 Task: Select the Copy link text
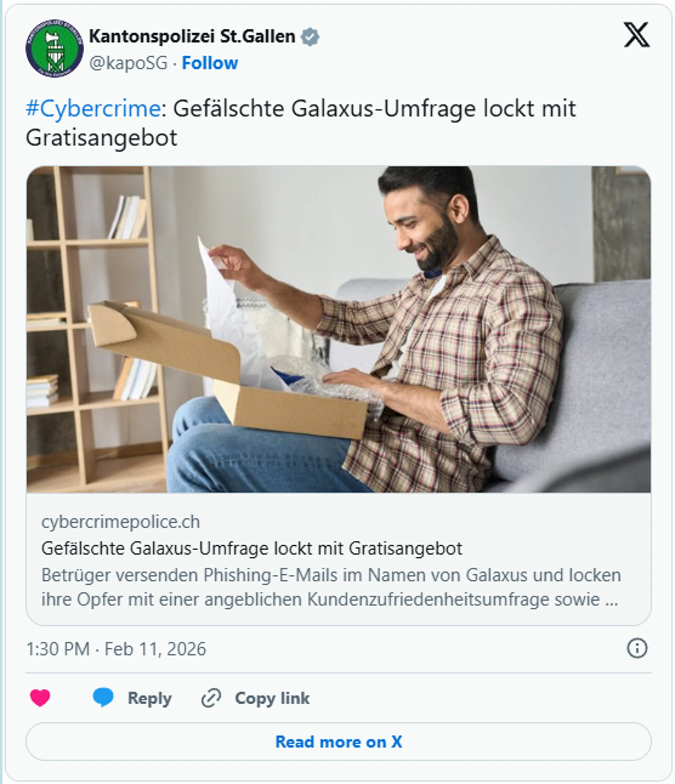click(x=273, y=698)
